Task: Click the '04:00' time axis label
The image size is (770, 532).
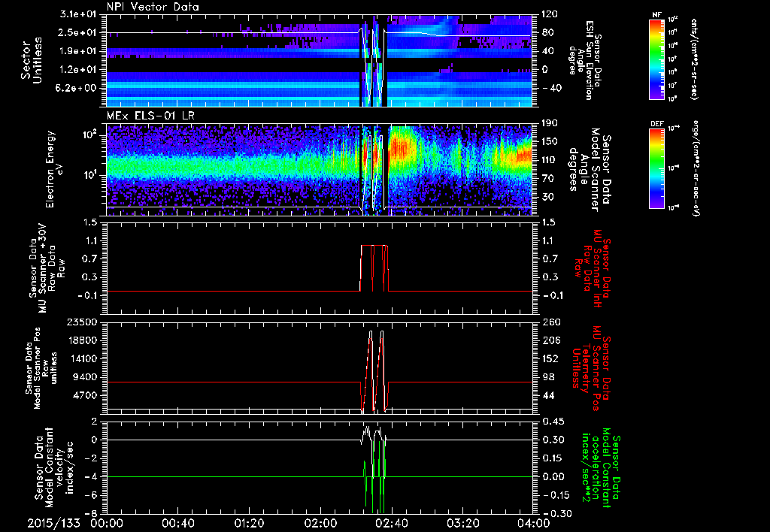Action: [x=533, y=523]
